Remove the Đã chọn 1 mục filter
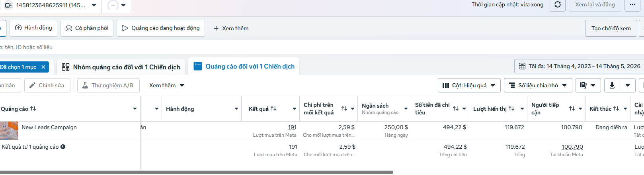Viewport: 644px width, 175px height. point(43,67)
